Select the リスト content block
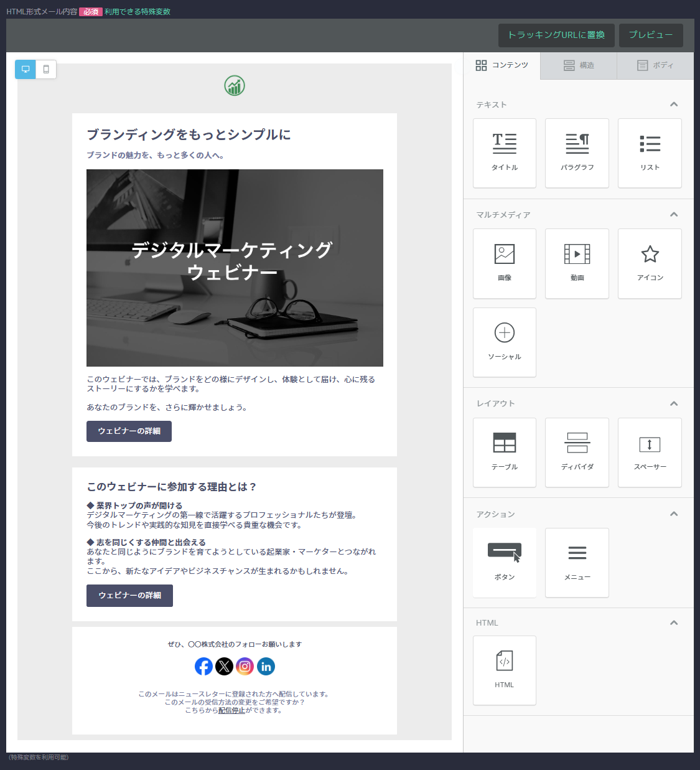 (x=650, y=153)
